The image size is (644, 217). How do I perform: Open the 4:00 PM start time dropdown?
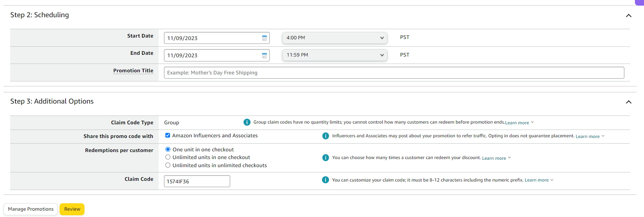point(335,38)
